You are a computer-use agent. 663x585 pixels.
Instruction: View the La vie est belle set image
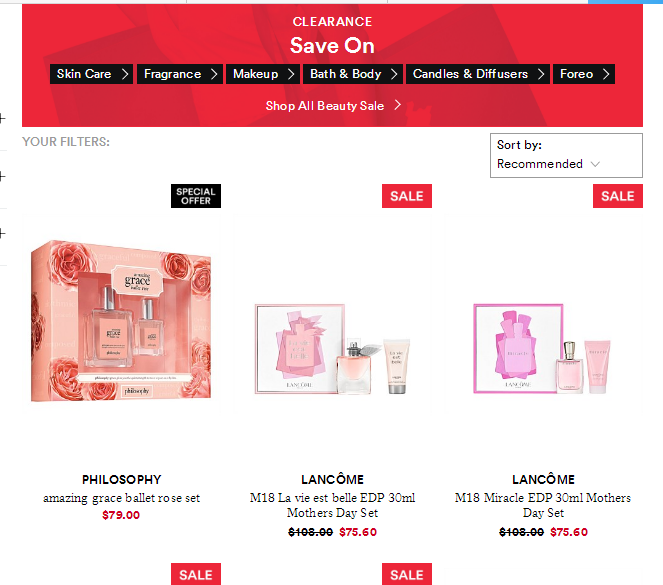click(x=332, y=349)
